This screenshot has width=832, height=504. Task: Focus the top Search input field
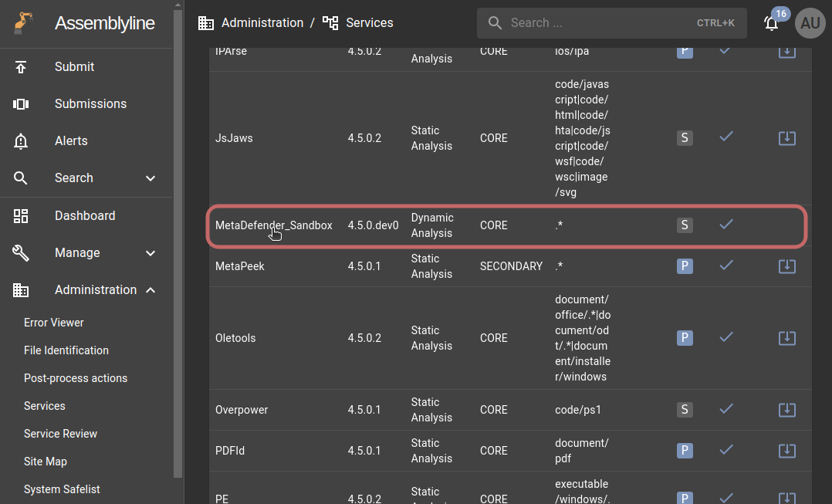pyautogui.click(x=611, y=23)
